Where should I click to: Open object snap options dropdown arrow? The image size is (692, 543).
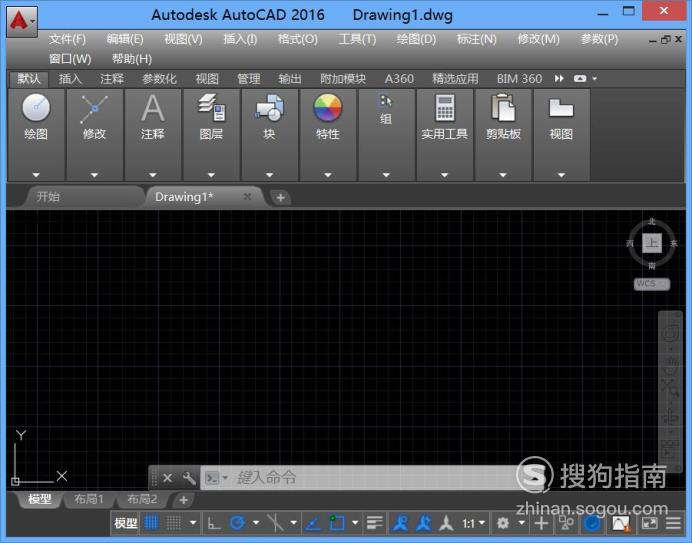click(355, 523)
